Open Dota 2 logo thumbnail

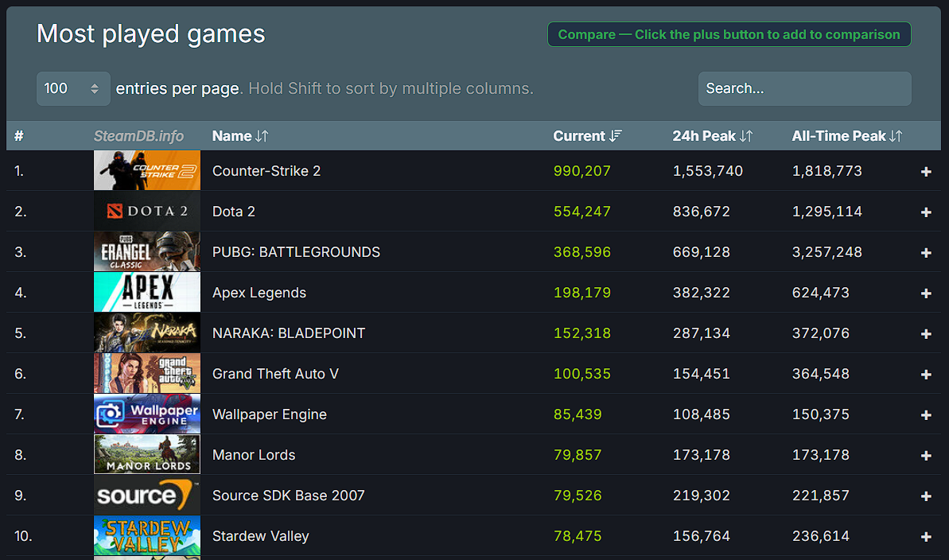pos(147,212)
